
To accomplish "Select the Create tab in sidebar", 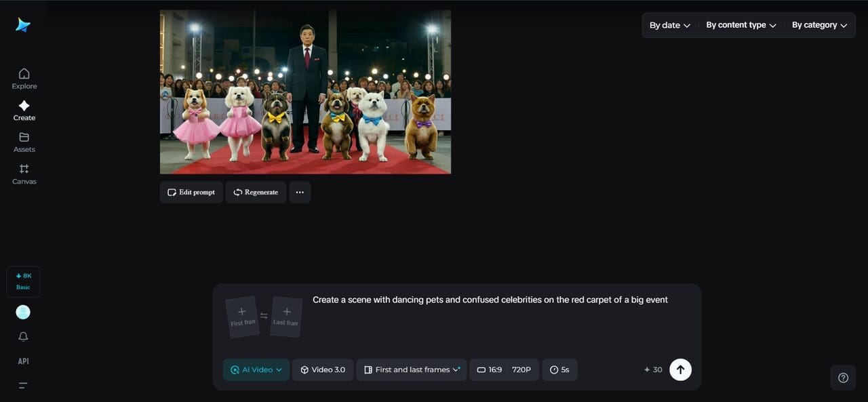I will tap(24, 110).
